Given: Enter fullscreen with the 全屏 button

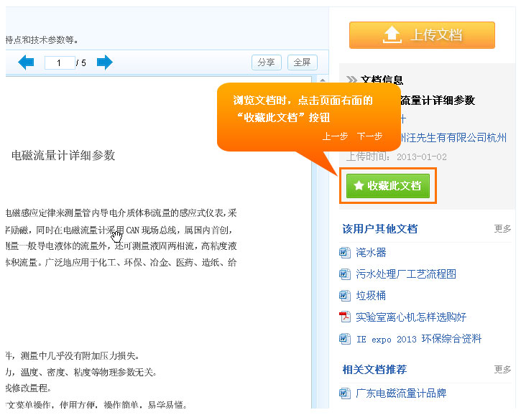Looking at the screenshot, I should pos(302,62).
